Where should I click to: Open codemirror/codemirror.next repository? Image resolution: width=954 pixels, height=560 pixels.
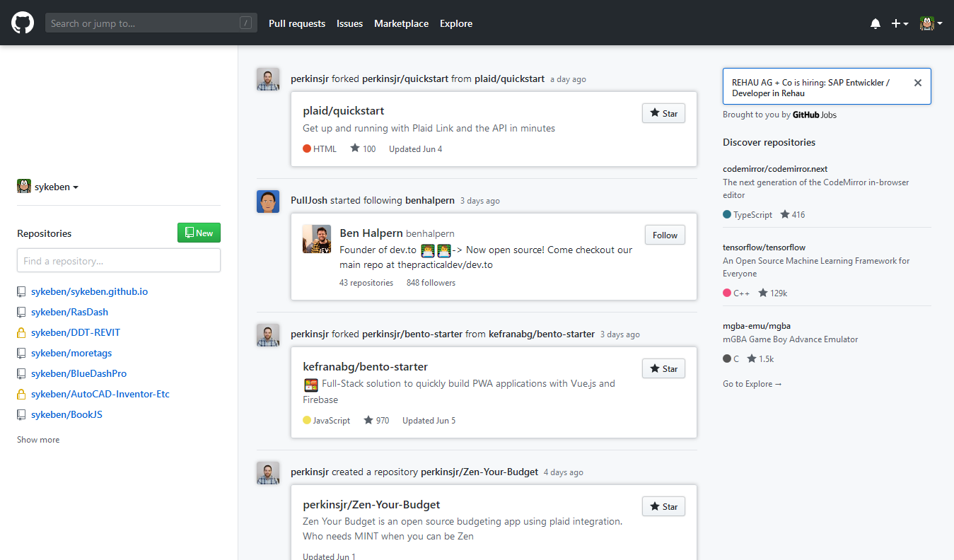[775, 169]
